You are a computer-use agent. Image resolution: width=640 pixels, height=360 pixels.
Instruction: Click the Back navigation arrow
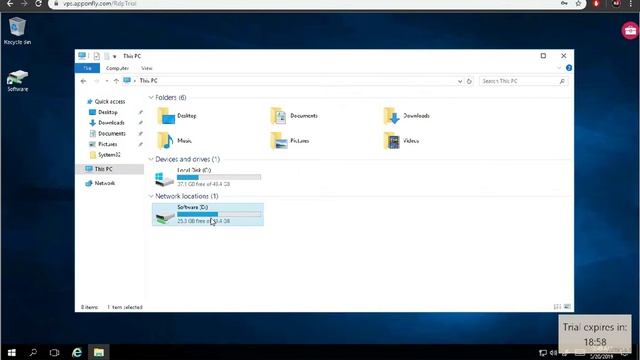[x=83, y=81]
